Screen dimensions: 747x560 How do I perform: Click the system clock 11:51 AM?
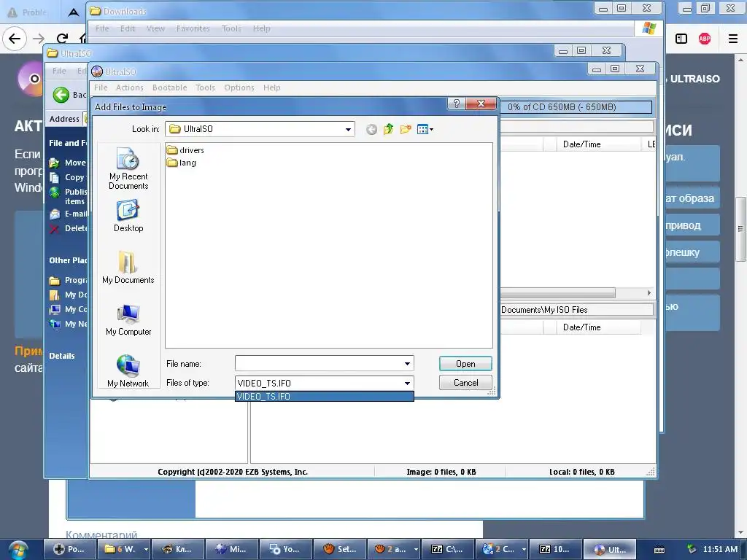(720, 549)
